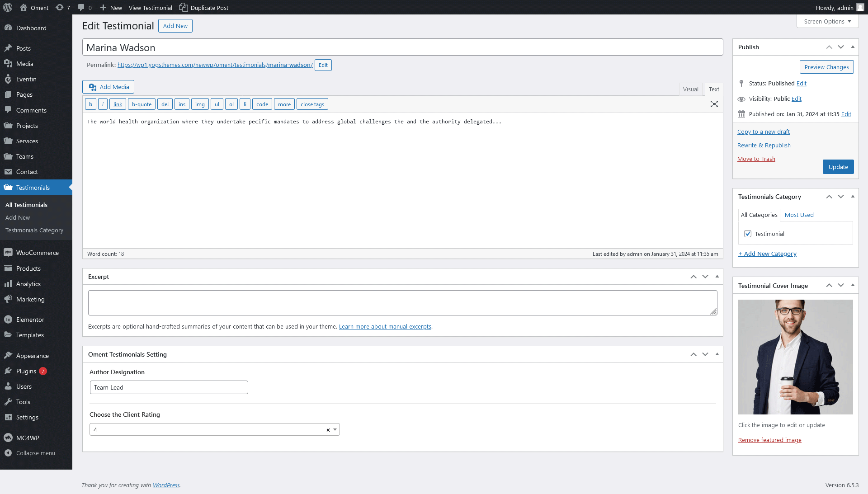Viewport: 868px width, 494px height.
Task: Collapse the Publish panel toggle arrow
Action: [x=853, y=47]
